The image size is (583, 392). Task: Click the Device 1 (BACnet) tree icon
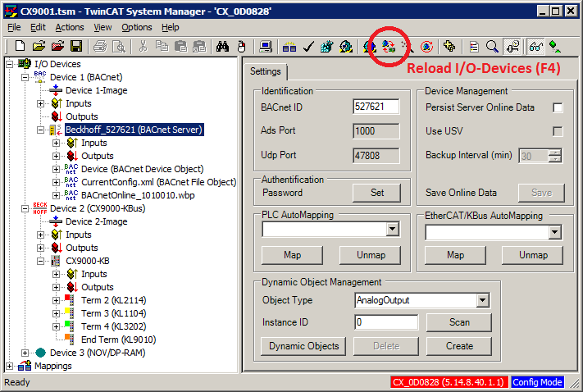point(40,76)
